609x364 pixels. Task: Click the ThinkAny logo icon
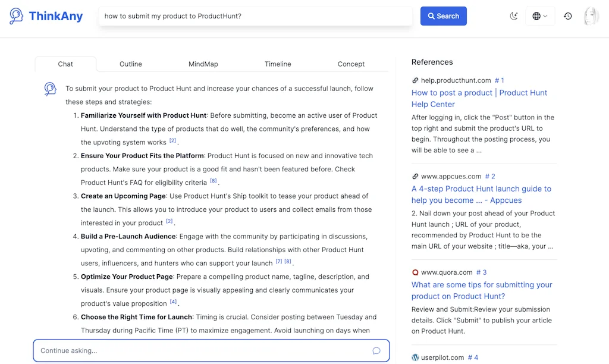tap(15, 15)
